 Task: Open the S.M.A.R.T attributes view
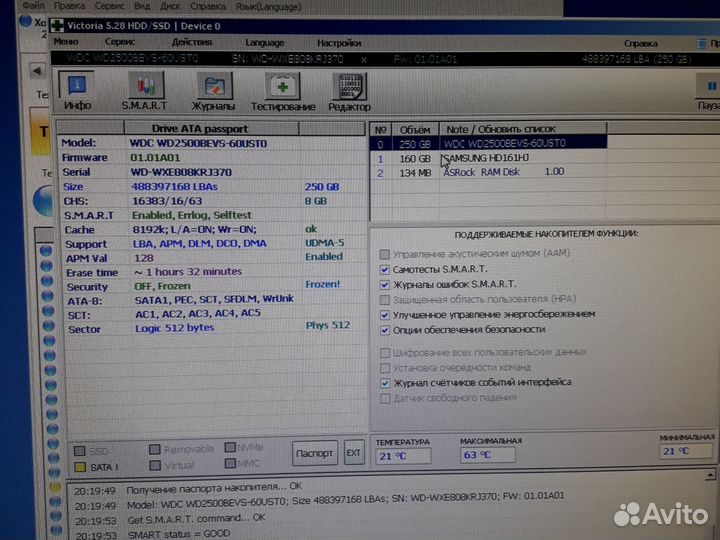[144, 91]
